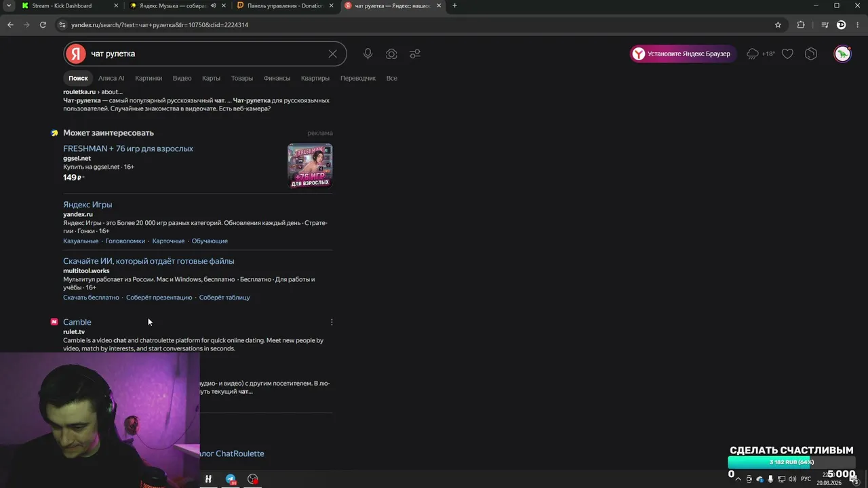
Task: Select the Финансы search category
Action: pyautogui.click(x=277, y=78)
